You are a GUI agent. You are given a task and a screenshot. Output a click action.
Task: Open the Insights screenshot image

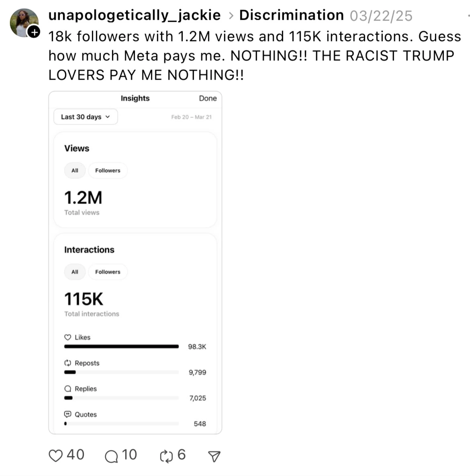point(135,263)
